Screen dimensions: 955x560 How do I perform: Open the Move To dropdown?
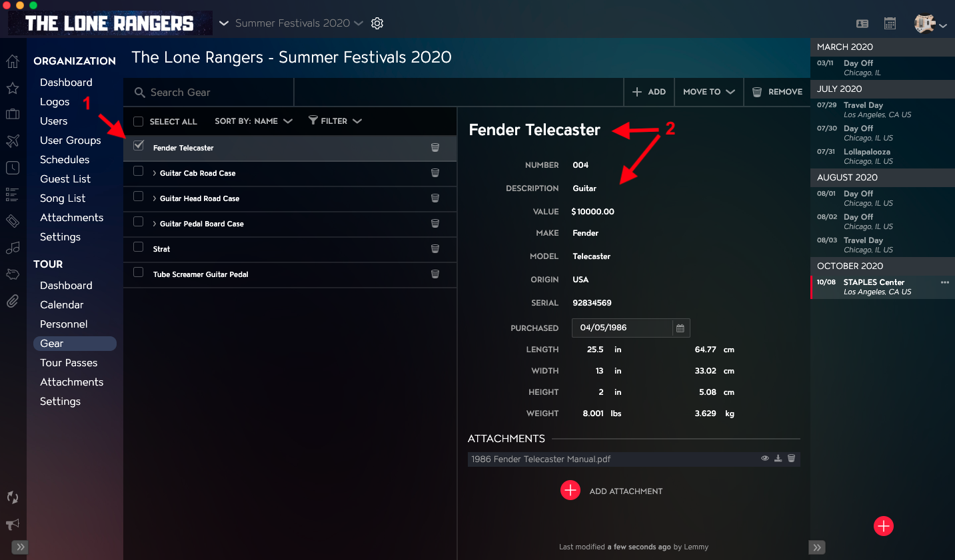tap(708, 92)
